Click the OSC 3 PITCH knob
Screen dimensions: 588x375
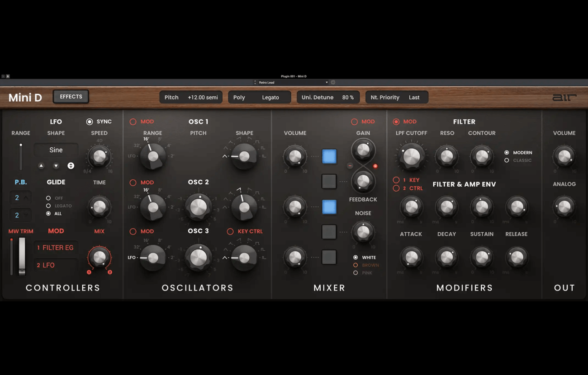coord(198,258)
